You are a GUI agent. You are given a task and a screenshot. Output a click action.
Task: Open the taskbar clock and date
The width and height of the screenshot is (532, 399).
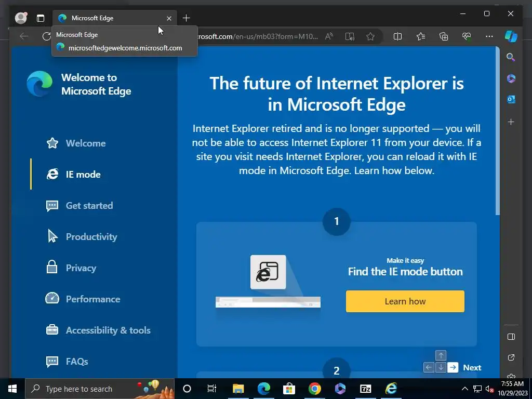[x=512, y=389]
